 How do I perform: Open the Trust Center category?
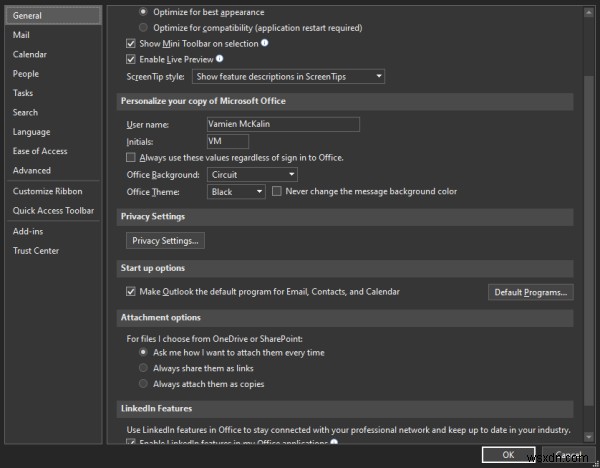(53, 251)
